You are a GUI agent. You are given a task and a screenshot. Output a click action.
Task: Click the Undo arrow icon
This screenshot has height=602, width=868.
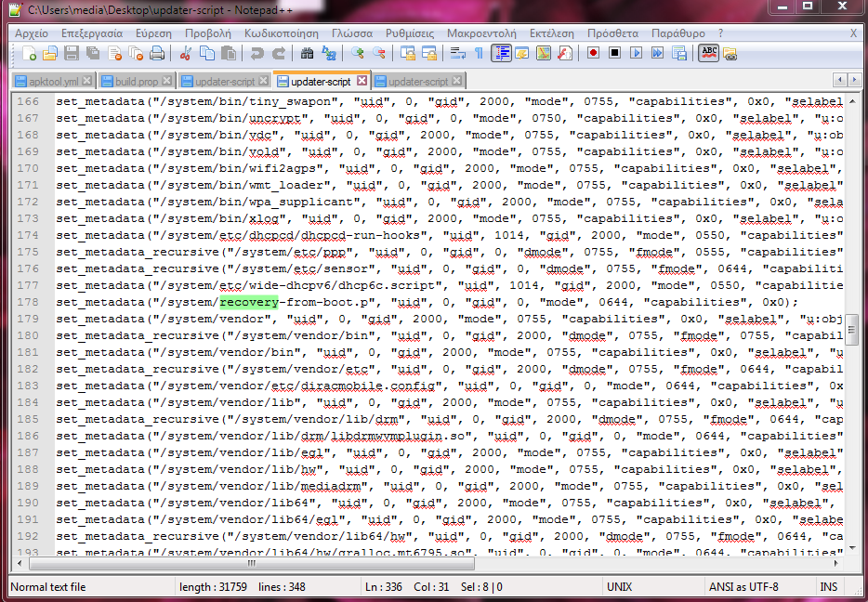[x=257, y=53]
